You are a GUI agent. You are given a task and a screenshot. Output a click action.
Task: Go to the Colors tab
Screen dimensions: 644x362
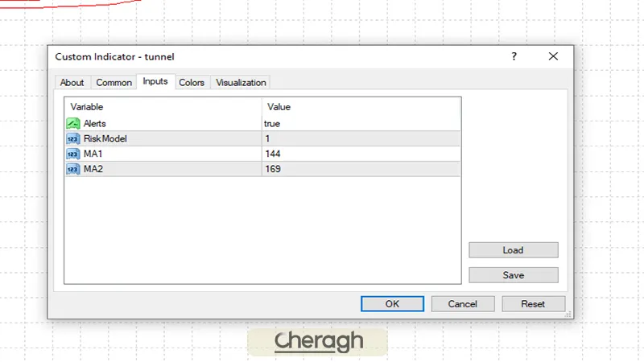[192, 82]
